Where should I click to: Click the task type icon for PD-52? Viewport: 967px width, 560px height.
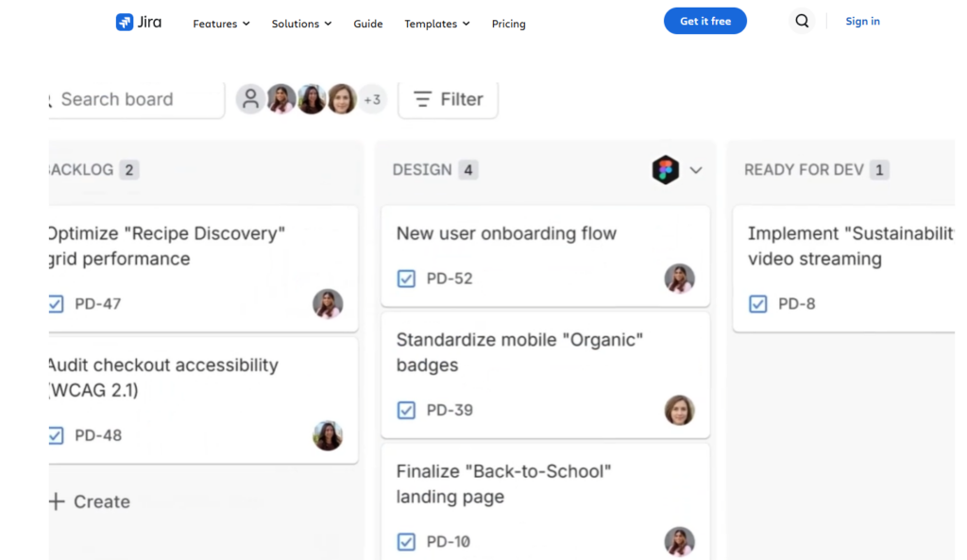click(x=406, y=279)
